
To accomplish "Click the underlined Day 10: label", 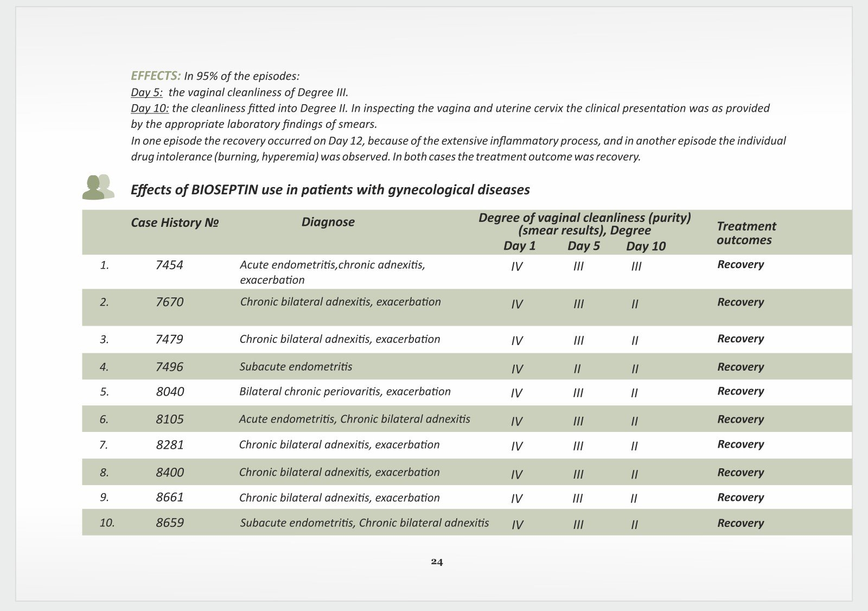I will click(150, 108).
